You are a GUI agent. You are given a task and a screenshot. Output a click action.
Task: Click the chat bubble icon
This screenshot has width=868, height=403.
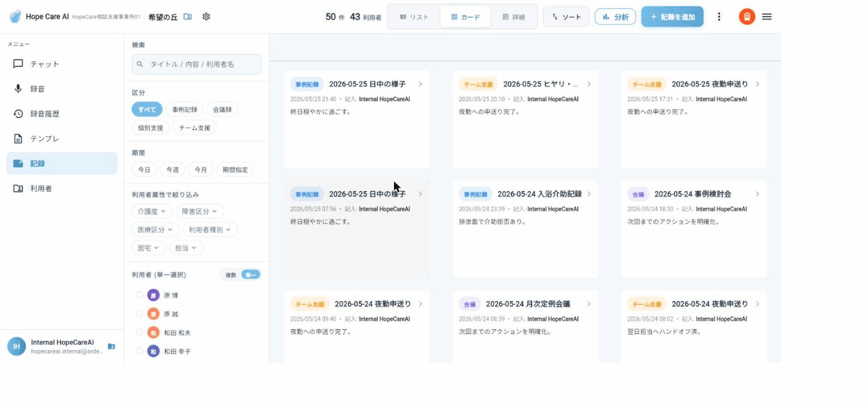(18, 64)
